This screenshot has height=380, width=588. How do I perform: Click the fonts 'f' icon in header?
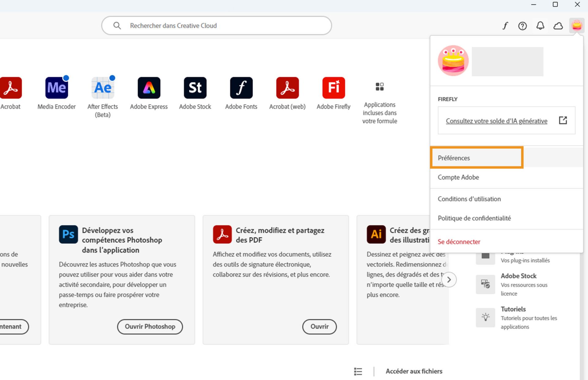505,26
